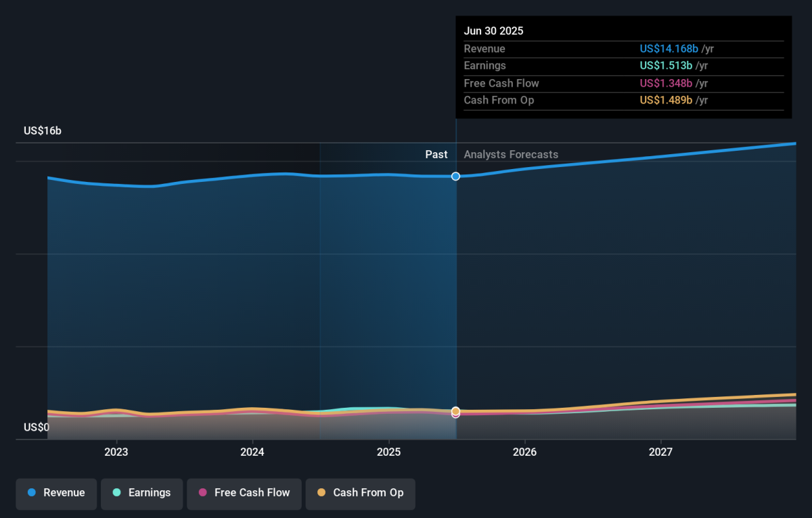Click the 2027 label on the x-axis

[660, 452]
